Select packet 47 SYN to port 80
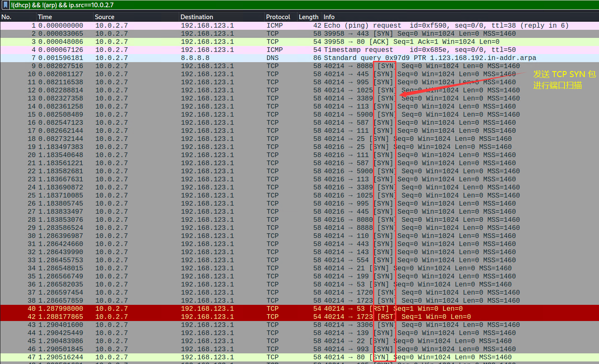The height and width of the screenshot is (364, 599). tap(299, 357)
